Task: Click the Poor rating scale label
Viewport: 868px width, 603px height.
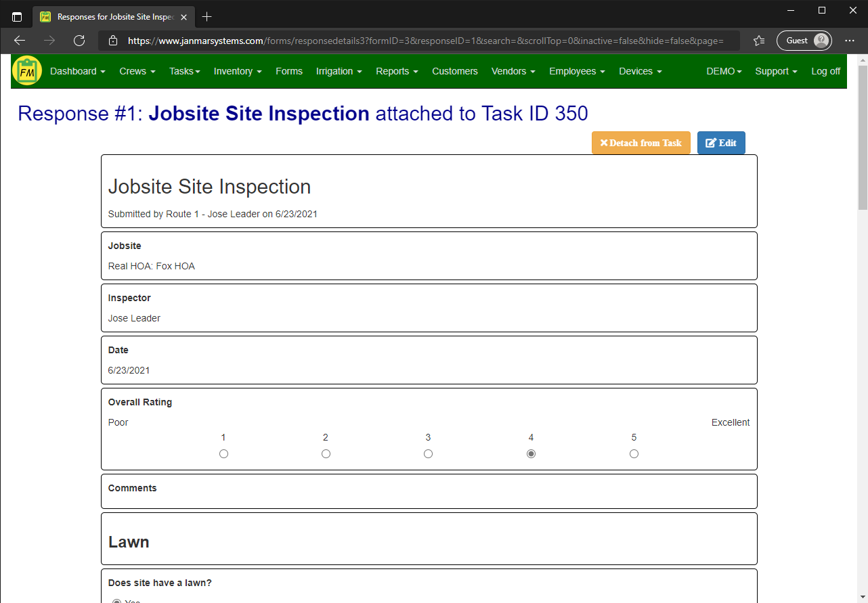Action: [118, 422]
